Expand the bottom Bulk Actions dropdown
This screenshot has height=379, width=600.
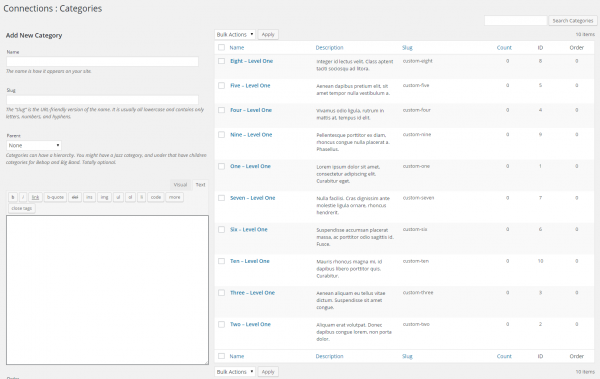click(x=235, y=372)
